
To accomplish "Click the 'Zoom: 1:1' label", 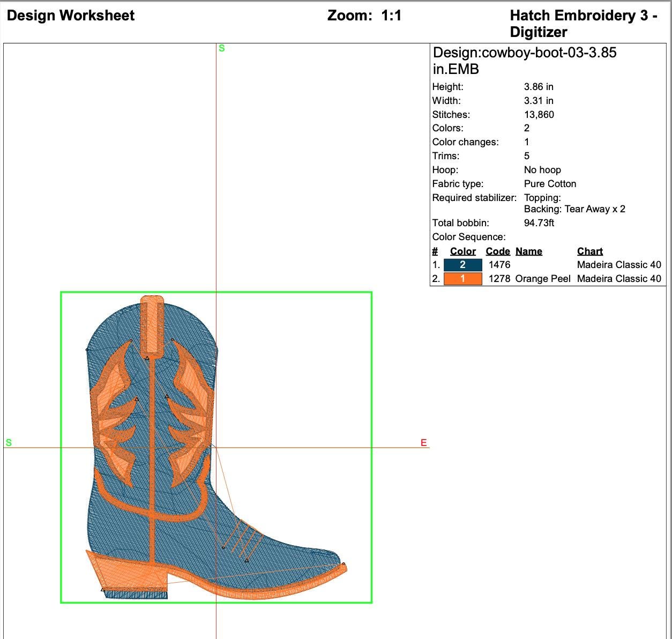I will [364, 16].
